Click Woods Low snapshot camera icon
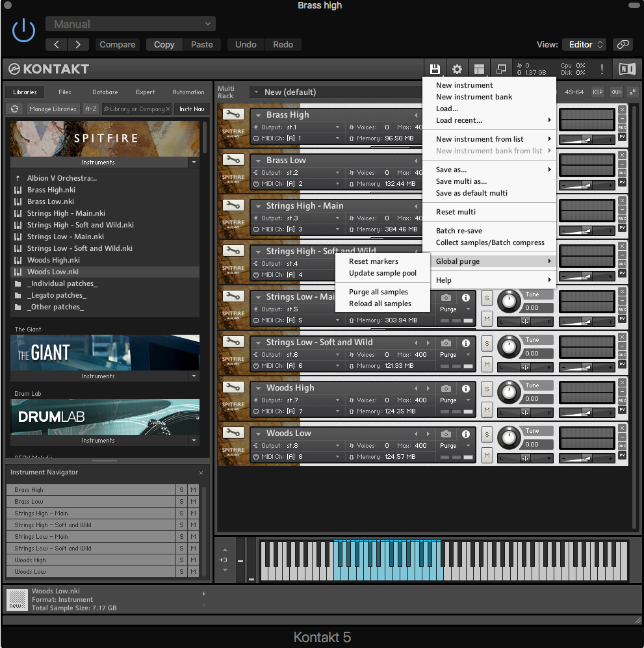This screenshot has height=648, width=644. (446, 434)
